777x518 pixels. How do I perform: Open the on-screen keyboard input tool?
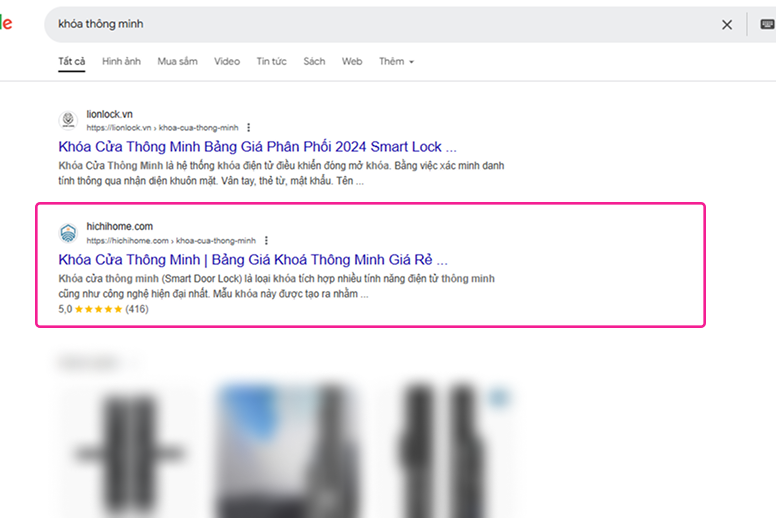point(766,25)
